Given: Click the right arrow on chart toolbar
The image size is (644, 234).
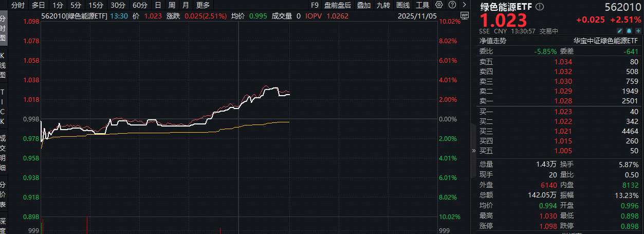Looking at the screenshot, I should click(x=464, y=5).
